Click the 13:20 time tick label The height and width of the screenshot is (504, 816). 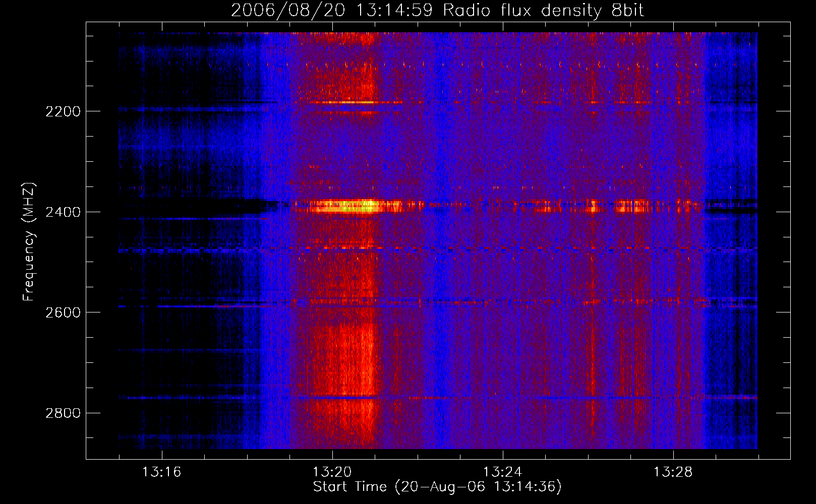pyautogui.click(x=332, y=472)
